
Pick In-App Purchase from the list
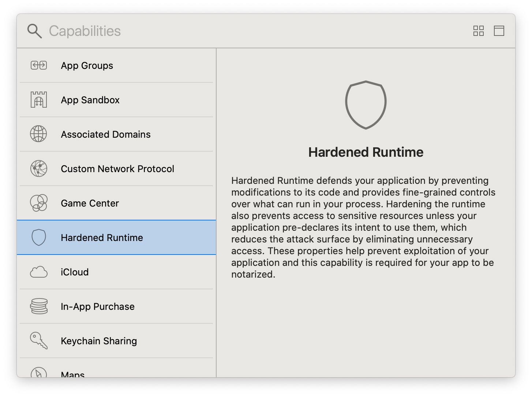(x=116, y=307)
